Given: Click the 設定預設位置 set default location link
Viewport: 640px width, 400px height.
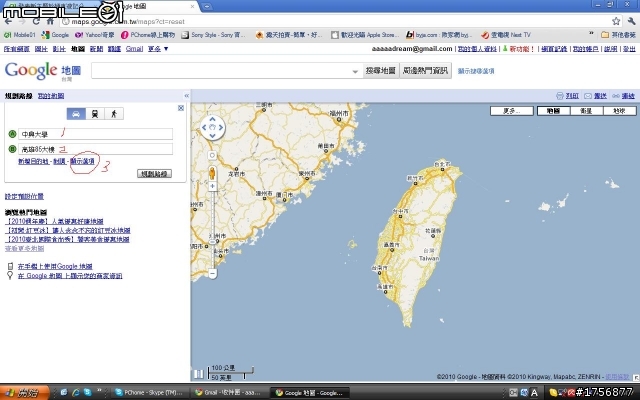Looking at the screenshot, I should point(24,196).
